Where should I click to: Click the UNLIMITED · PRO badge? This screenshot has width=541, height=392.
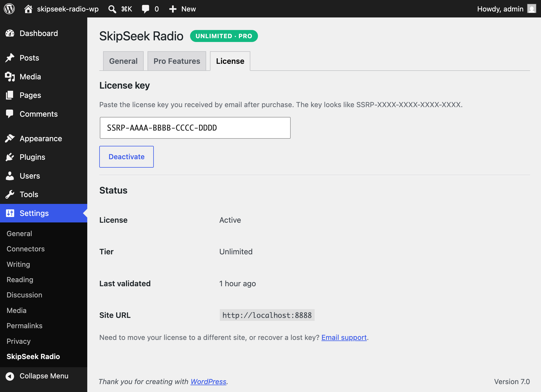(224, 36)
